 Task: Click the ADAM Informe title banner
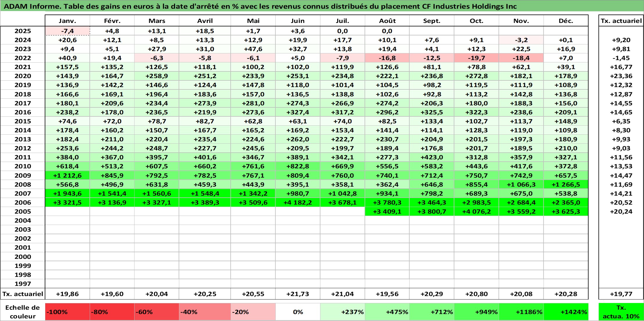(x=322, y=6)
